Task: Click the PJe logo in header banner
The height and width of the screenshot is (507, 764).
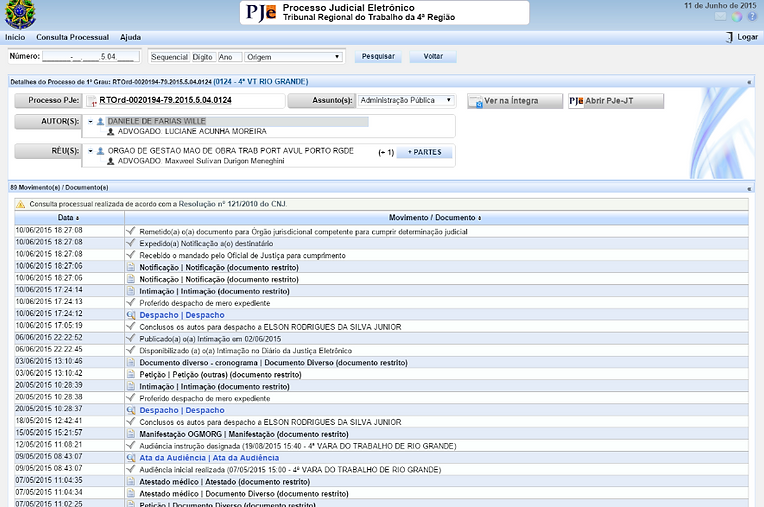Action: coord(261,12)
